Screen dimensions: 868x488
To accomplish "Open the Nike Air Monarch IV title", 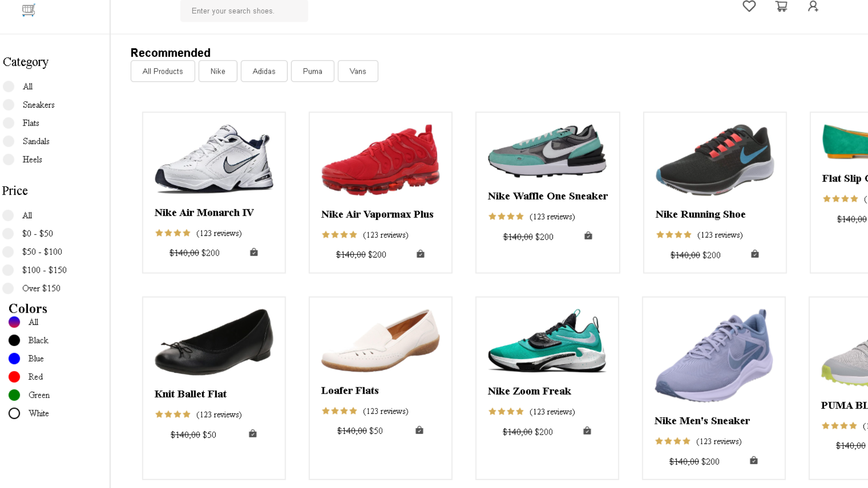I will pos(204,213).
